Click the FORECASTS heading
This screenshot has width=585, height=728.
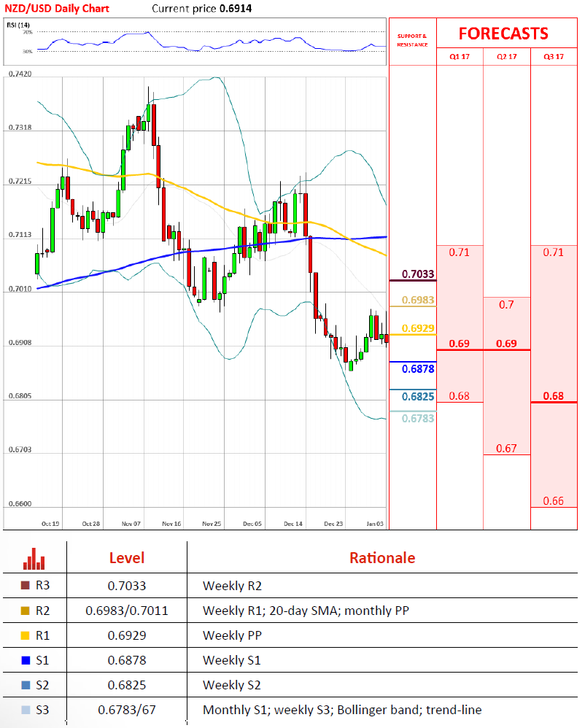504,34
